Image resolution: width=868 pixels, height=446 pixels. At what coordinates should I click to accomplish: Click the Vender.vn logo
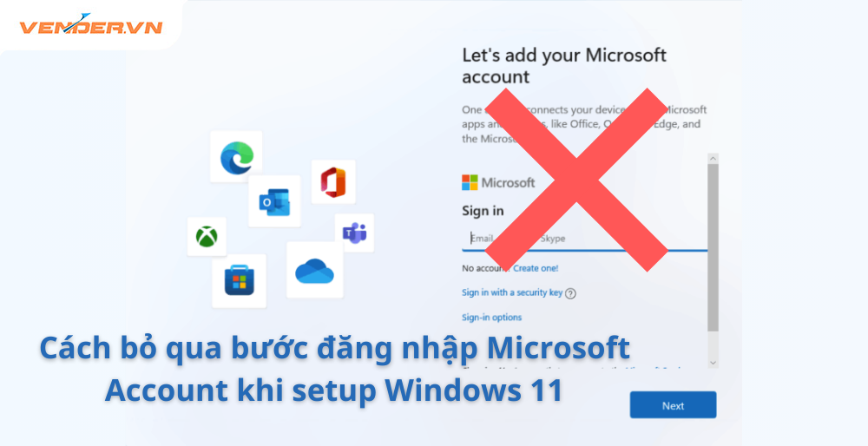click(91, 23)
